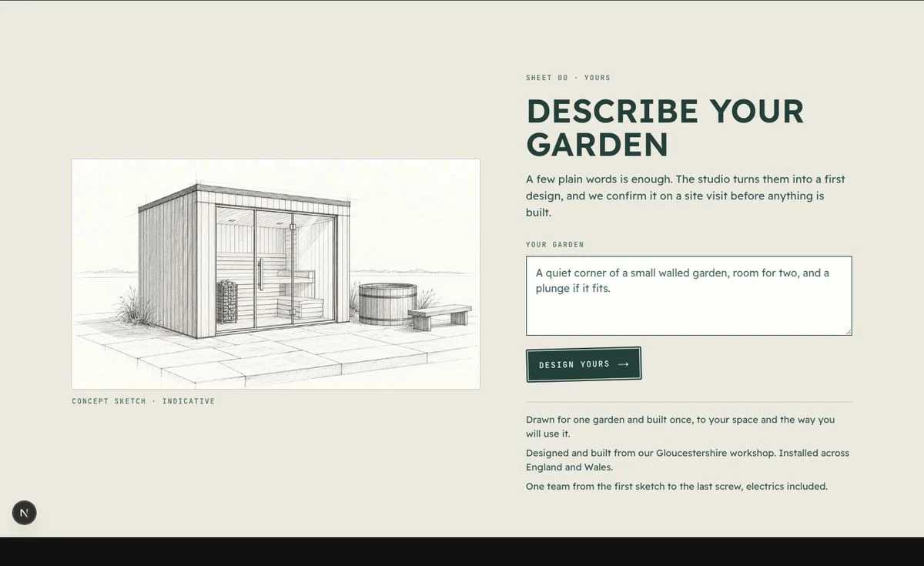Click the 'One team from the first sketch' line
Viewport: 924px width, 566px height.
[x=677, y=487]
